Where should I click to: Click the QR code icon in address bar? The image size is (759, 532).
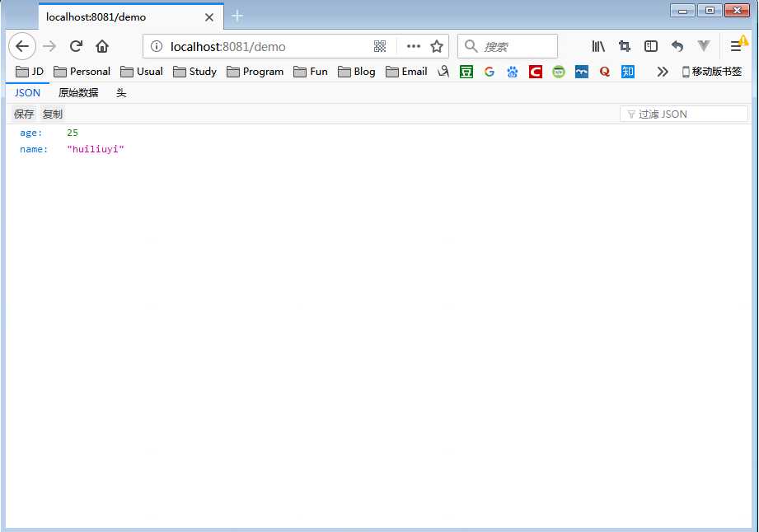pos(380,46)
